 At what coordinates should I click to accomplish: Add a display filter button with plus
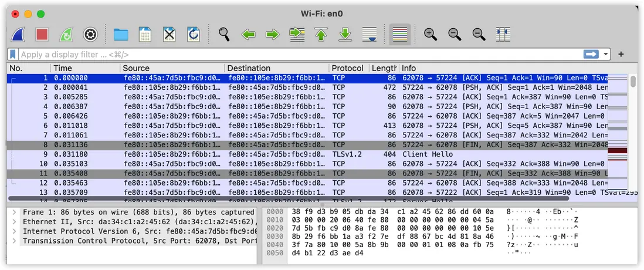tap(621, 54)
